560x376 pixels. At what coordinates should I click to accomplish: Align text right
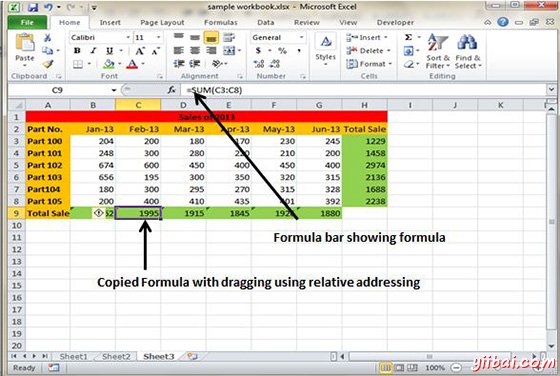point(211,51)
